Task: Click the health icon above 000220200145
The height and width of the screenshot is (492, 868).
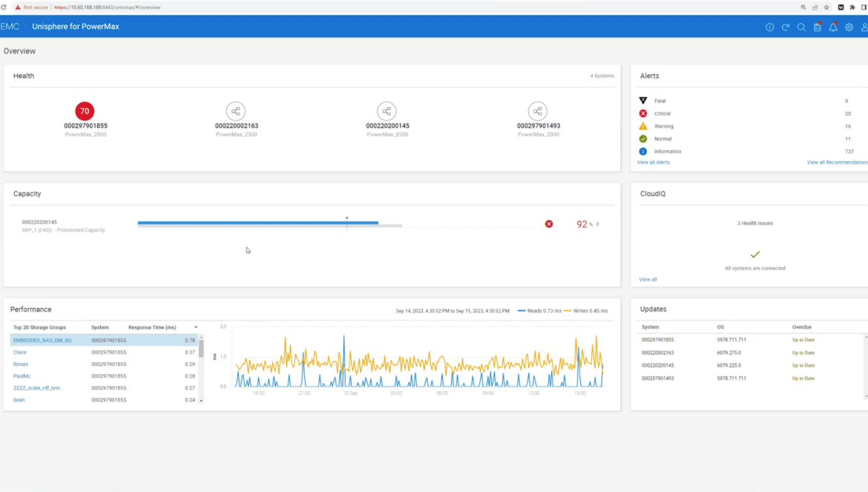Action: coord(387,111)
